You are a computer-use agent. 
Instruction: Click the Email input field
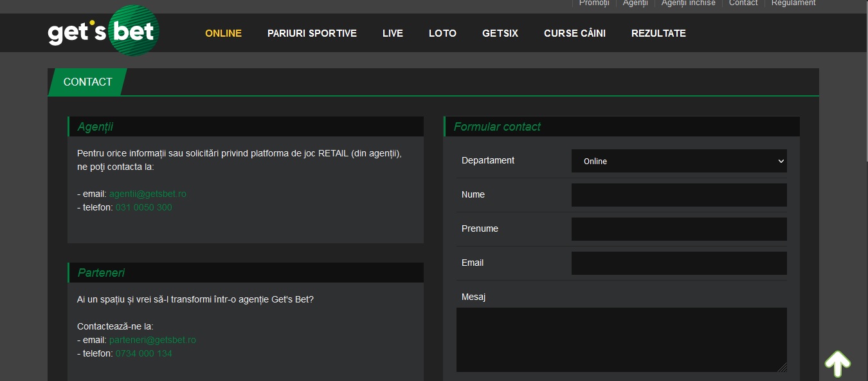(x=679, y=263)
